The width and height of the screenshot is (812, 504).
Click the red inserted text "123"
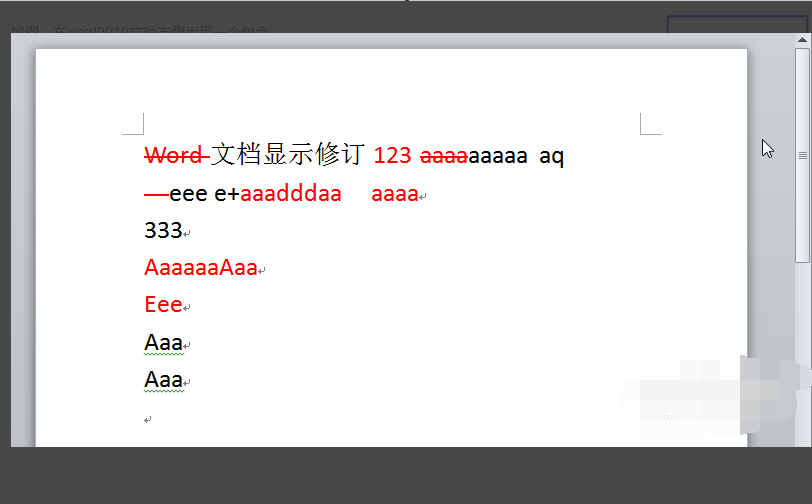(x=392, y=155)
